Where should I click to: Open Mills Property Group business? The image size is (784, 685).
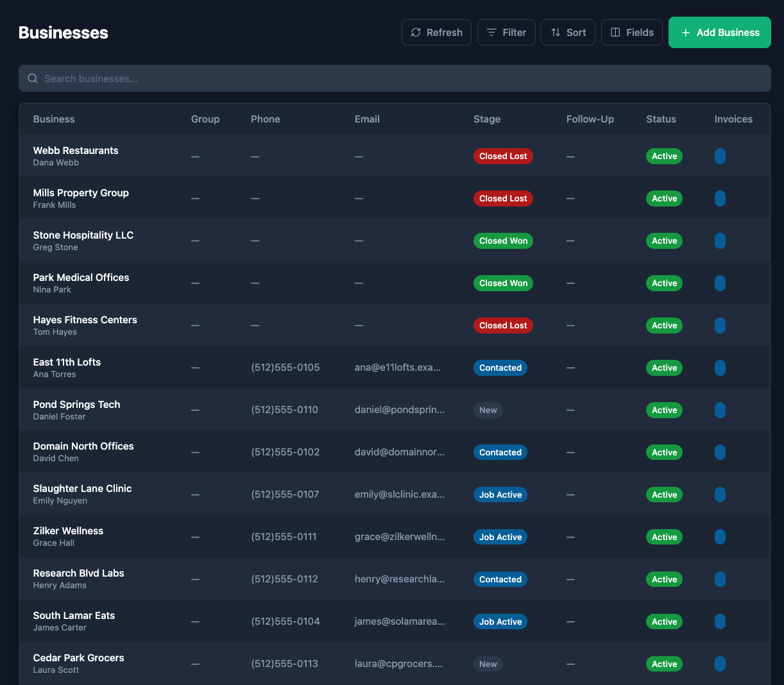click(395, 198)
